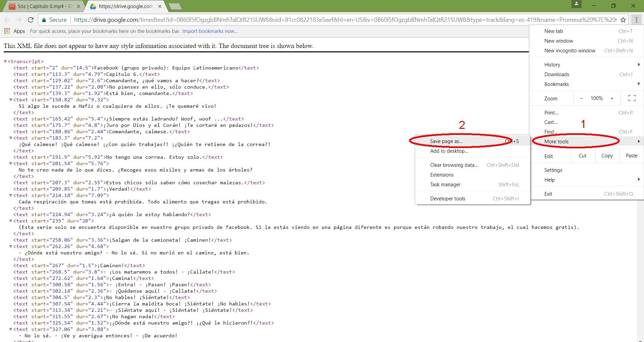Close the drive.google.com tab

coord(159,6)
